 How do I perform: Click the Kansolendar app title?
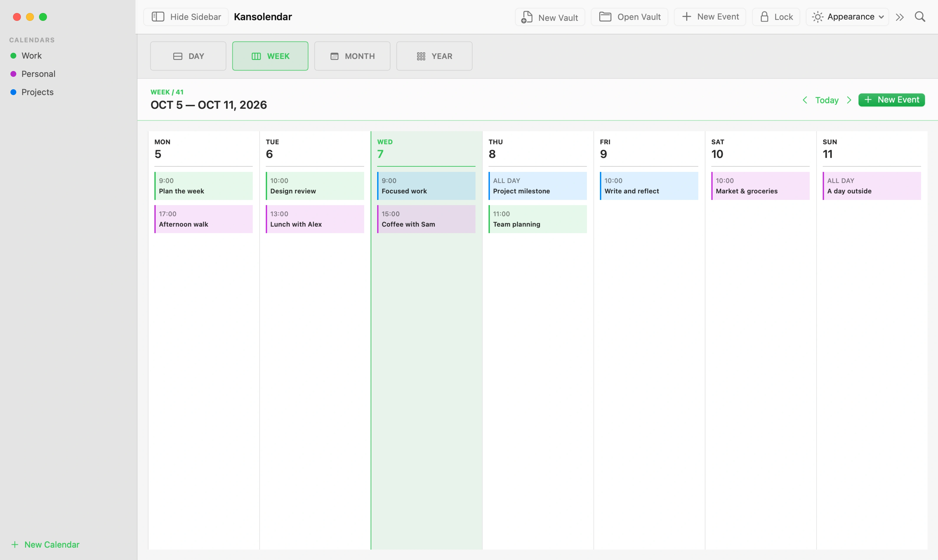pos(263,16)
